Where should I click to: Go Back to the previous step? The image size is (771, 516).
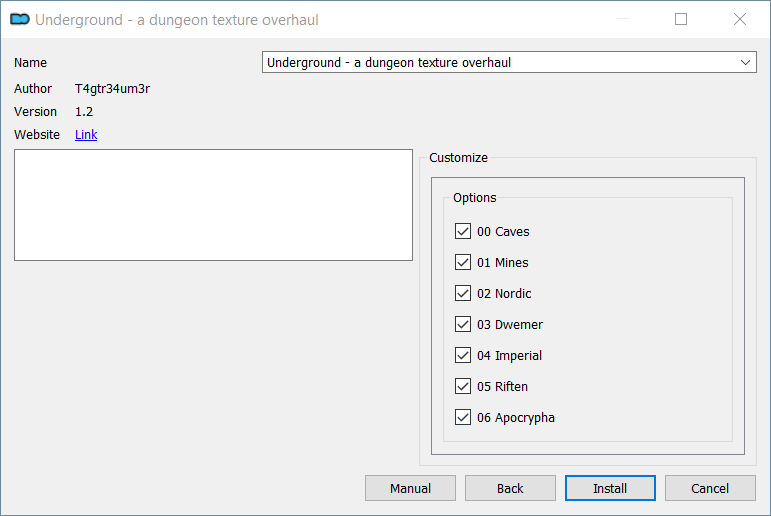pyautogui.click(x=510, y=488)
